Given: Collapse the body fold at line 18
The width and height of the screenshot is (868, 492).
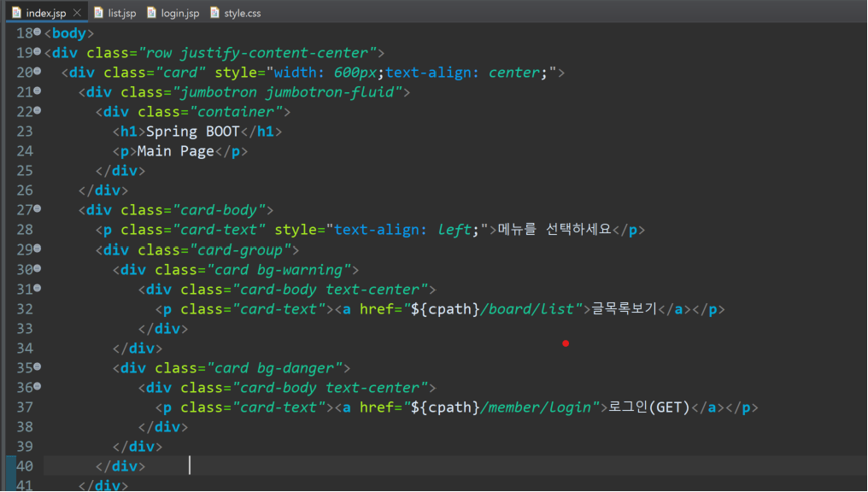Looking at the screenshot, I should (37, 32).
